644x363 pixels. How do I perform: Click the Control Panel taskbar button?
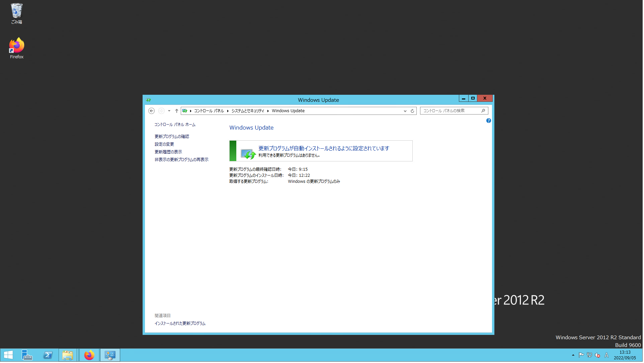[x=110, y=356]
